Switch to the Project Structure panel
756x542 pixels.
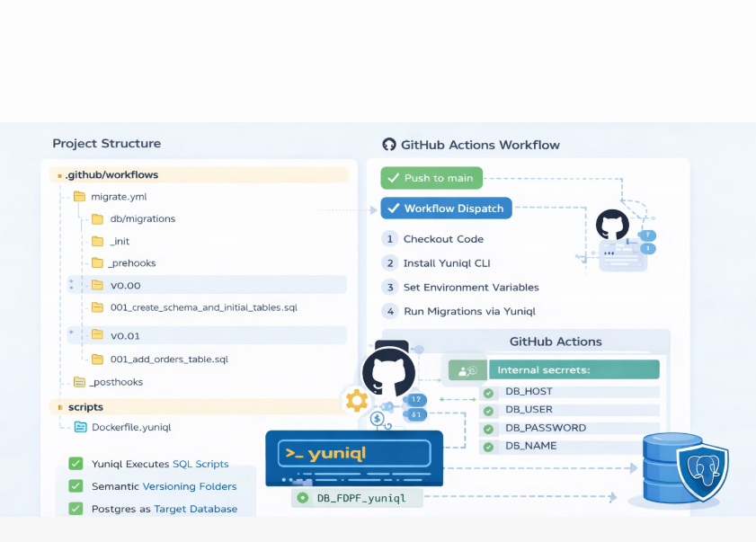[x=106, y=144]
